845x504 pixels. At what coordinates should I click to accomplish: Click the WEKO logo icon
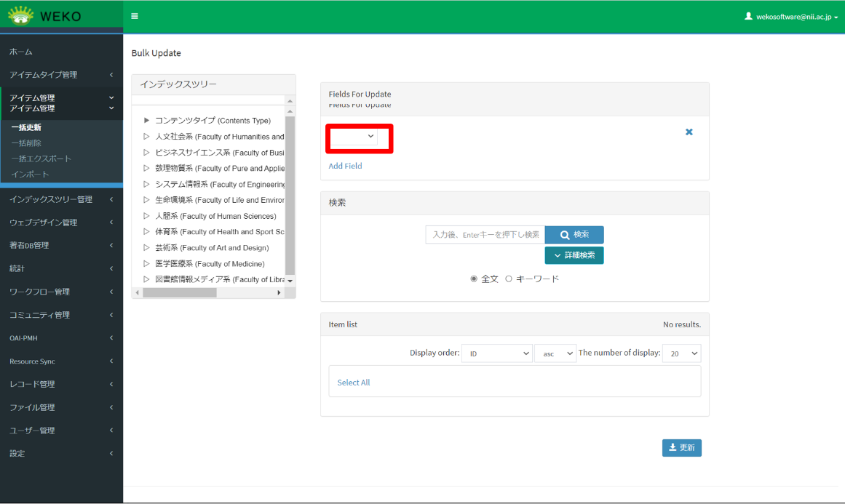[21, 15]
